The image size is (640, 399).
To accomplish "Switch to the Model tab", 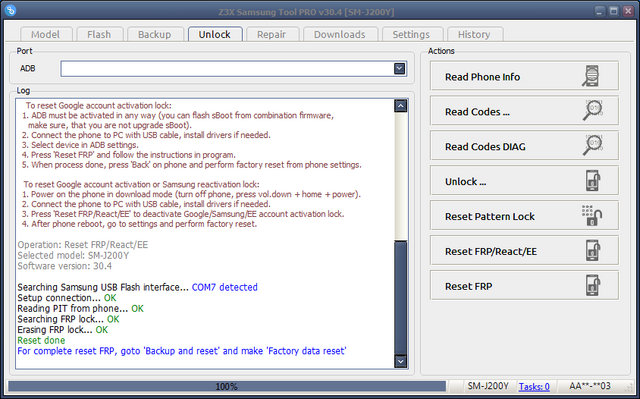I will 46,34.
